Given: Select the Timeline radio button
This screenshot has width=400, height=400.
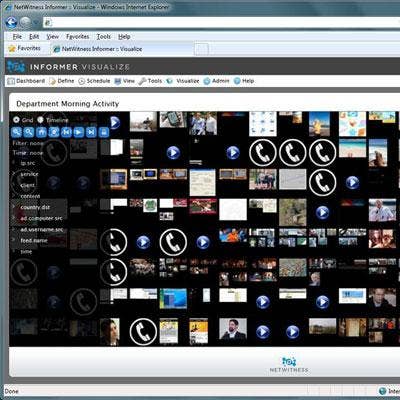Looking at the screenshot, I should (x=41, y=120).
